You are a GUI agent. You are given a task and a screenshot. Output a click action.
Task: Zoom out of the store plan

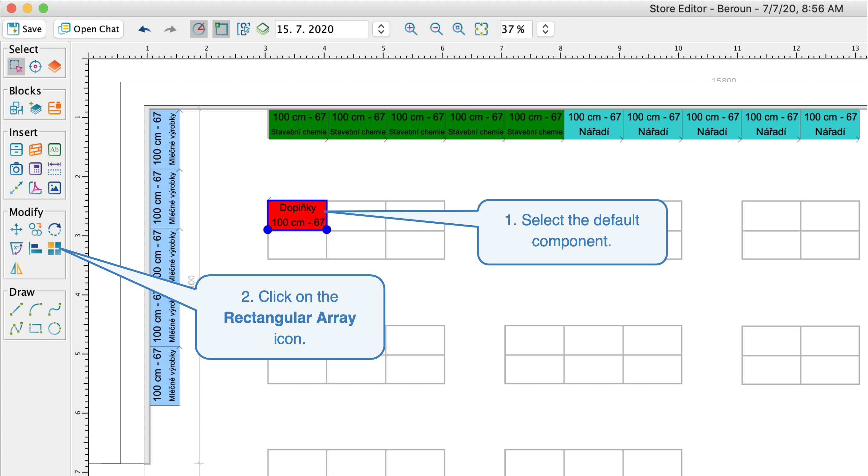click(x=436, y=29)
